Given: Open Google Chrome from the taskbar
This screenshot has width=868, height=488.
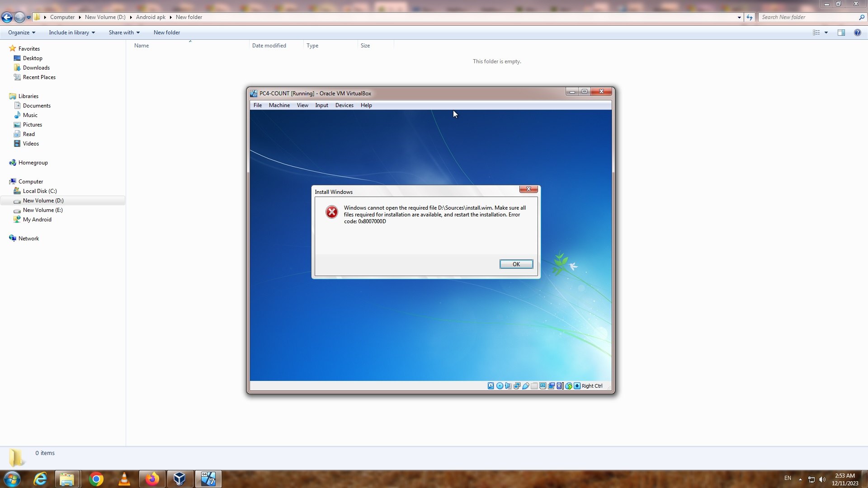Looking at the screenshot, I should click(96, 479).
